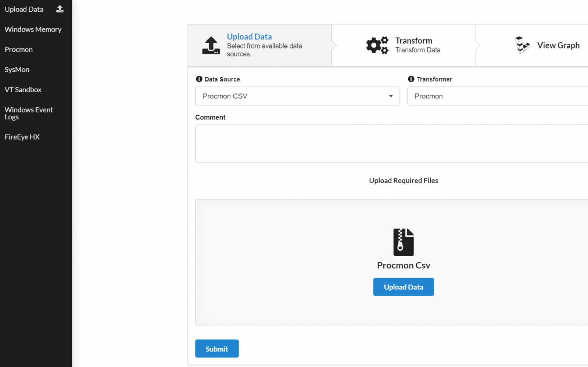The height and width of the screenshot is (367, 588).
Task: Click the Upload Required Files heading
Action: pos(404,180)
